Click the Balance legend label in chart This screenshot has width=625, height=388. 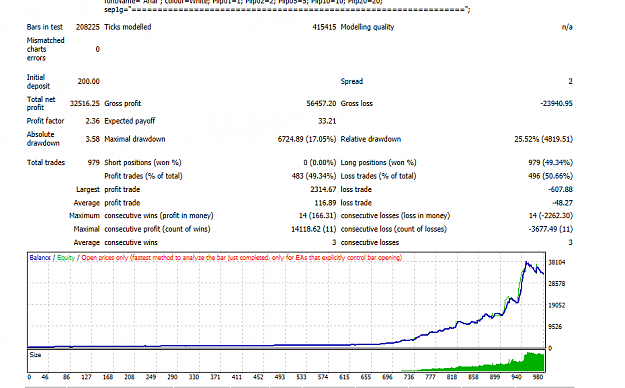coord(40,258)
